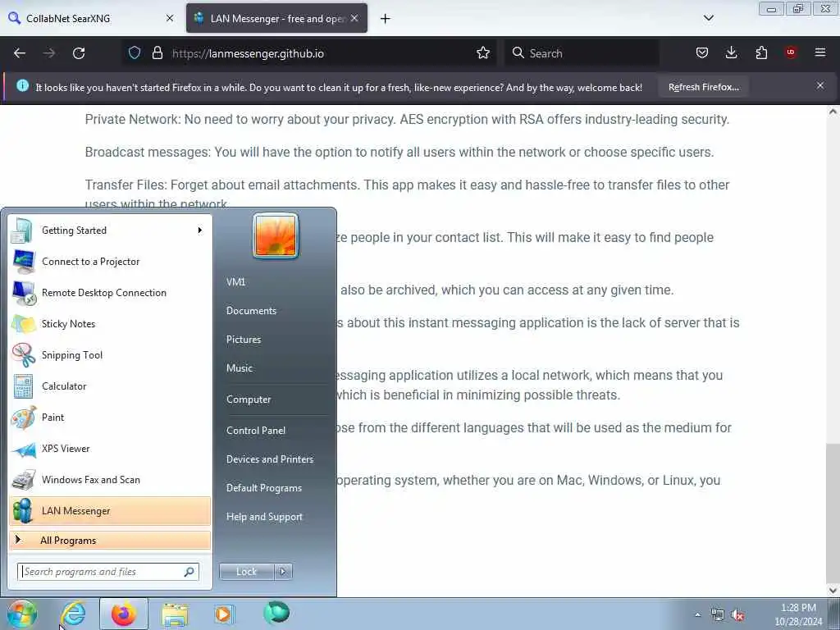Open Control Panel
Image resolution: width=840 pixels, height=630 pixels.
(256, 430)
